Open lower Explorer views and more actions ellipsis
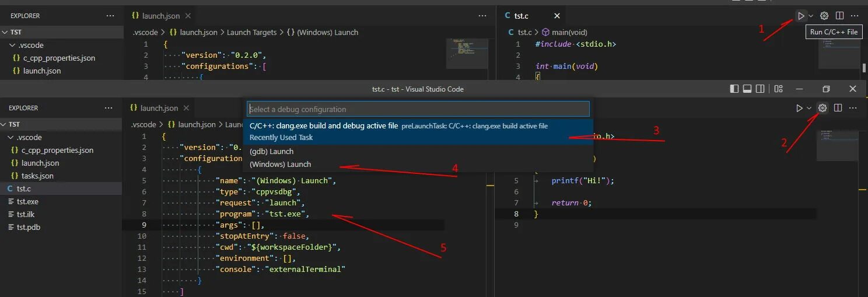The image size is (868, 297). (108, 108)
